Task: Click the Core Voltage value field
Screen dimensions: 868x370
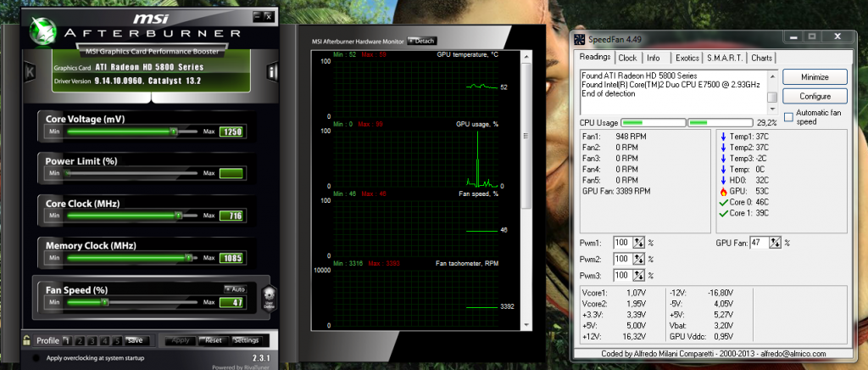Action: pyautogui.click(x=231, y=132)
